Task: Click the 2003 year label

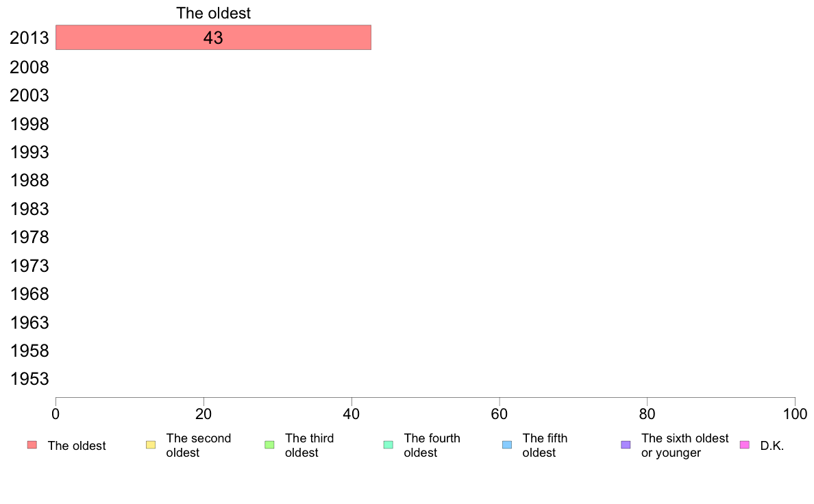Action: [29, 95]
